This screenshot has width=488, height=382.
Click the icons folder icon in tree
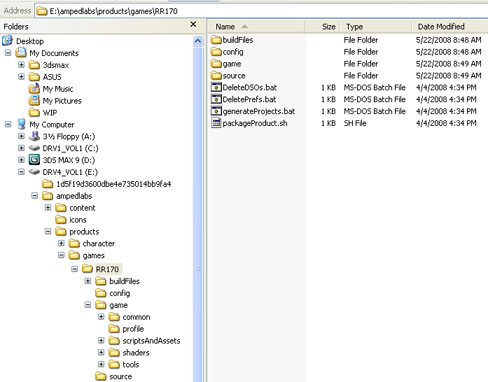click(x=61, y=219)
